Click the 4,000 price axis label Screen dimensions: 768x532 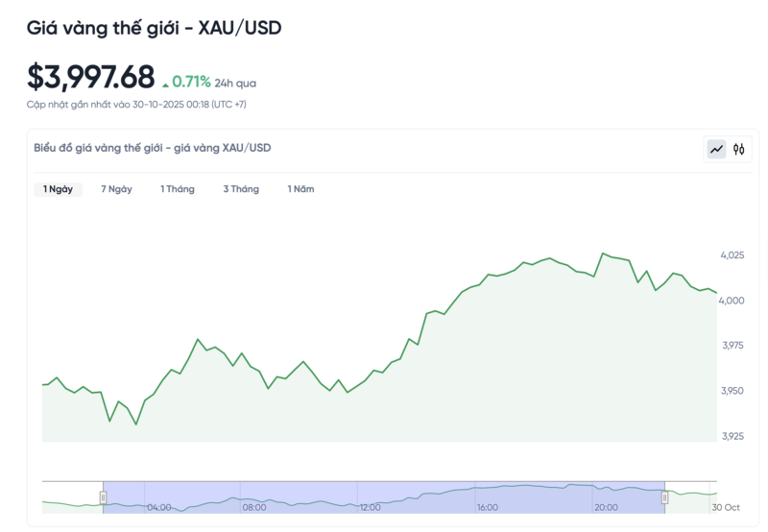(x=732, y=301)
